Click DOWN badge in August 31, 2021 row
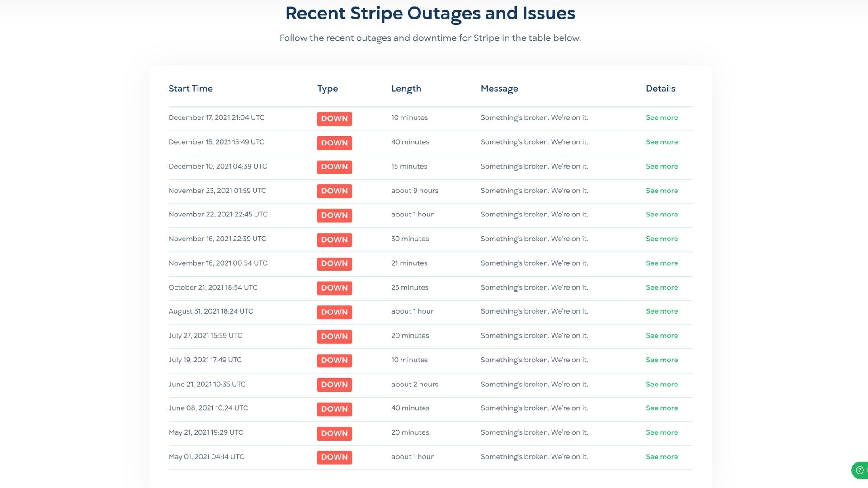The height and width of the screenshot is (488, 868). click(335, 312)
